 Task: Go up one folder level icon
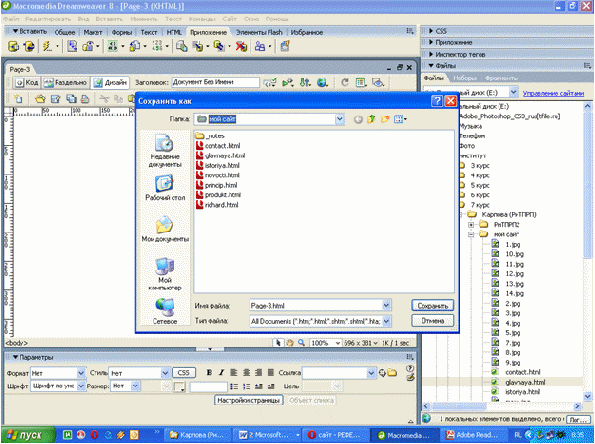371,120
